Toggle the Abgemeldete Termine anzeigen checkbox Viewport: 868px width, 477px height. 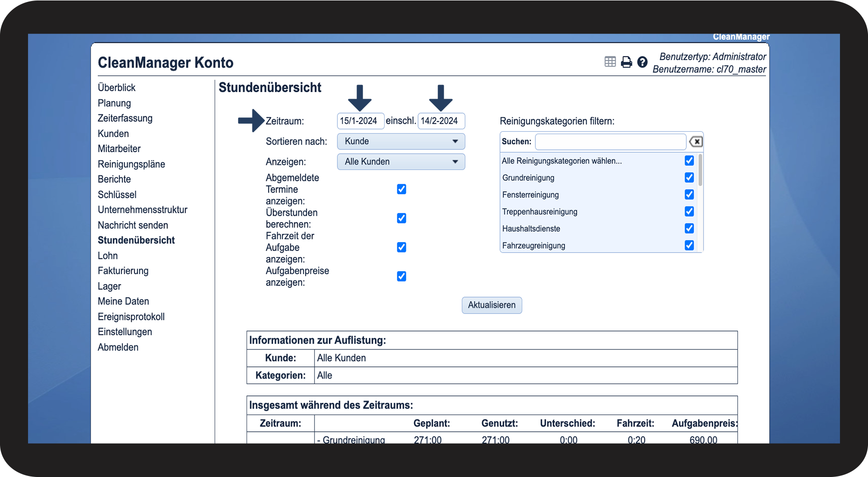pyautogui.click(x=401, y=190)
